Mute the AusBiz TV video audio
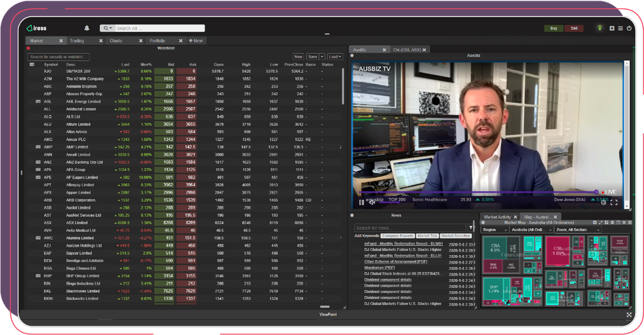Screen dimensions: 644x335 [372, 202]
